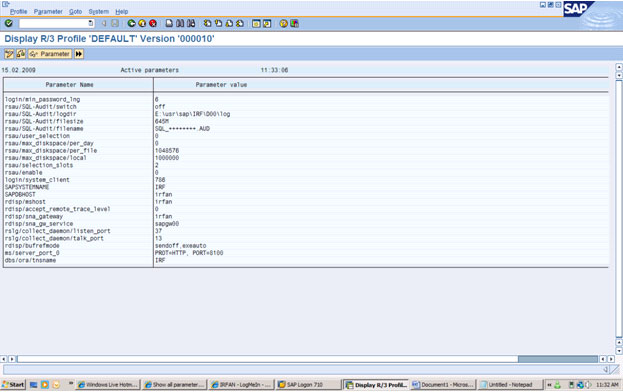
Task: Click the SAP window menu icon top-left
Action: click(x=5, y=4)
